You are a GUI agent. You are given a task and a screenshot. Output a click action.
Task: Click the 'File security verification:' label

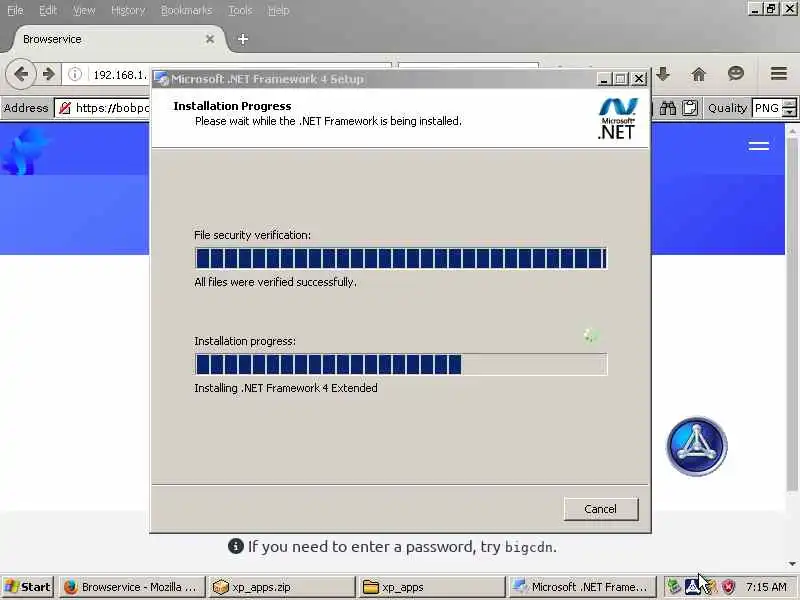(x=252, y=235)
